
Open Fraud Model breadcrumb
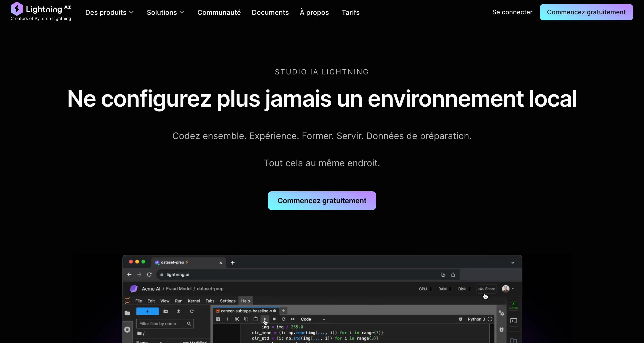(x=179, y=289)
